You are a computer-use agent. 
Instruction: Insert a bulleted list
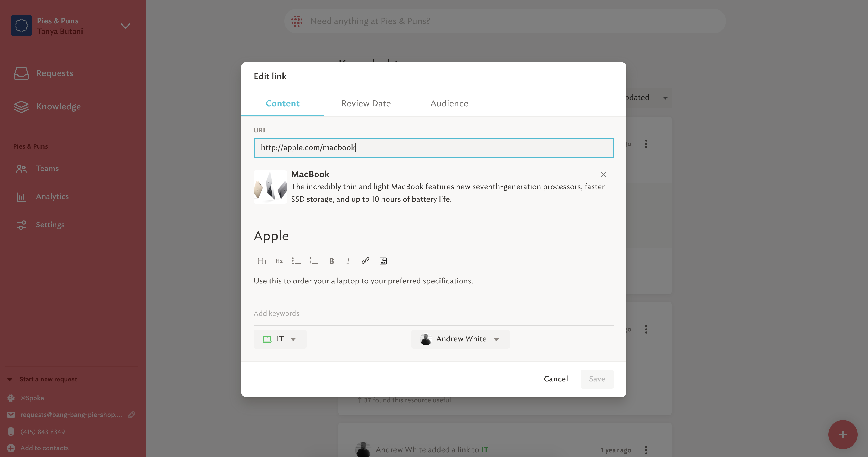296,261
